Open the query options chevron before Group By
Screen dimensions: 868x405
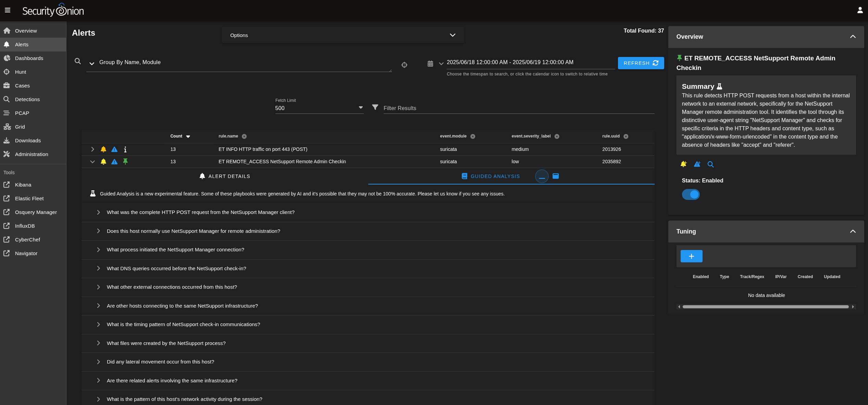coord(91,63)
